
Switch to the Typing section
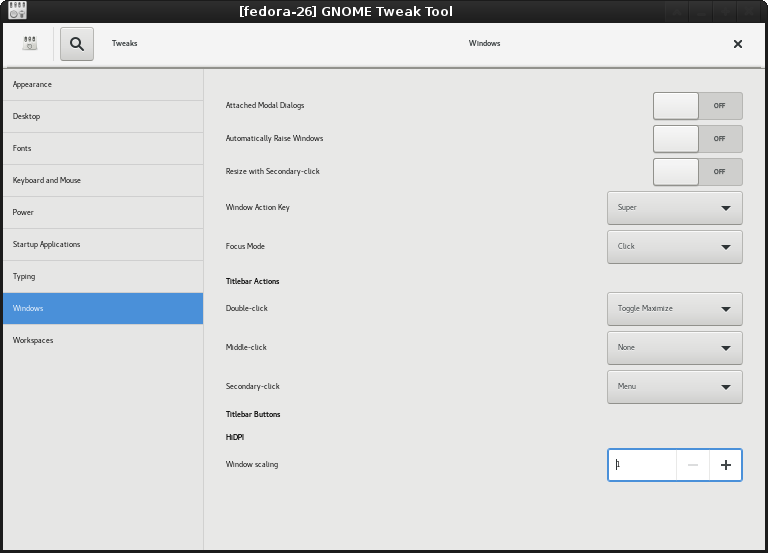[x=103, y=276]
